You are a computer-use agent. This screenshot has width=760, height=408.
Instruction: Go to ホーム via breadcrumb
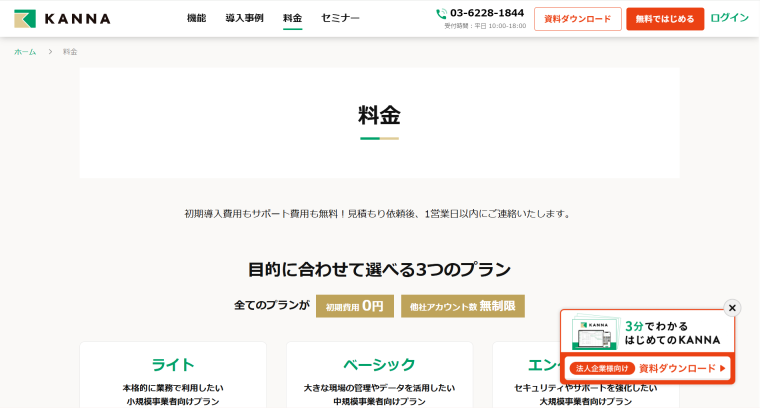tap(25, 52)
